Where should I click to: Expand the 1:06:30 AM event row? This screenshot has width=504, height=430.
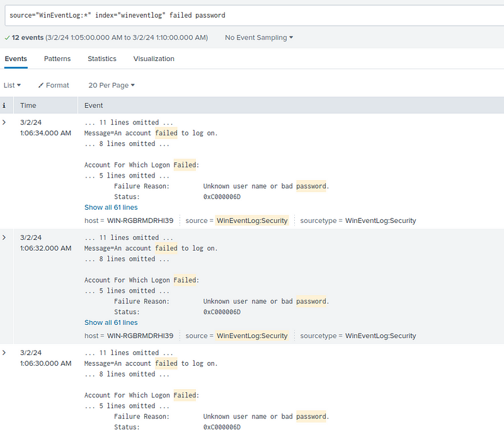4,353
